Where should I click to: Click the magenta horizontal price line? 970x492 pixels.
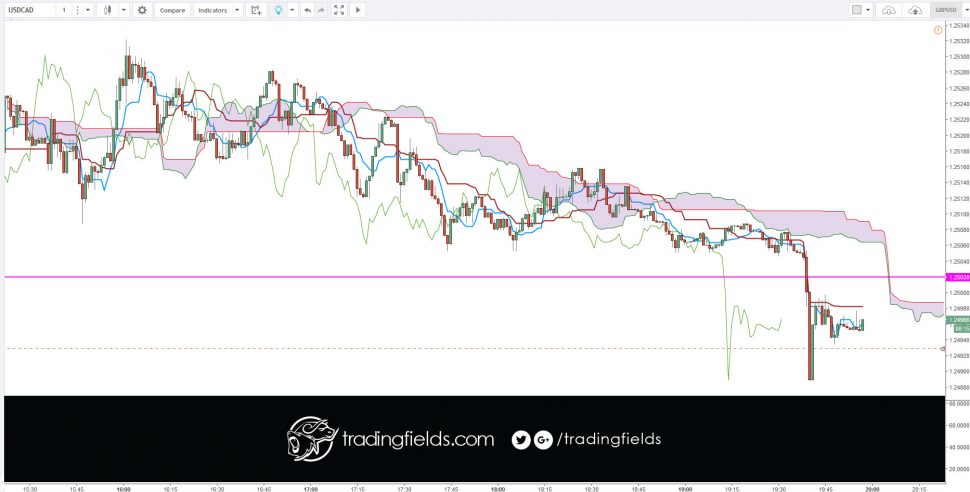click(475, 277)
